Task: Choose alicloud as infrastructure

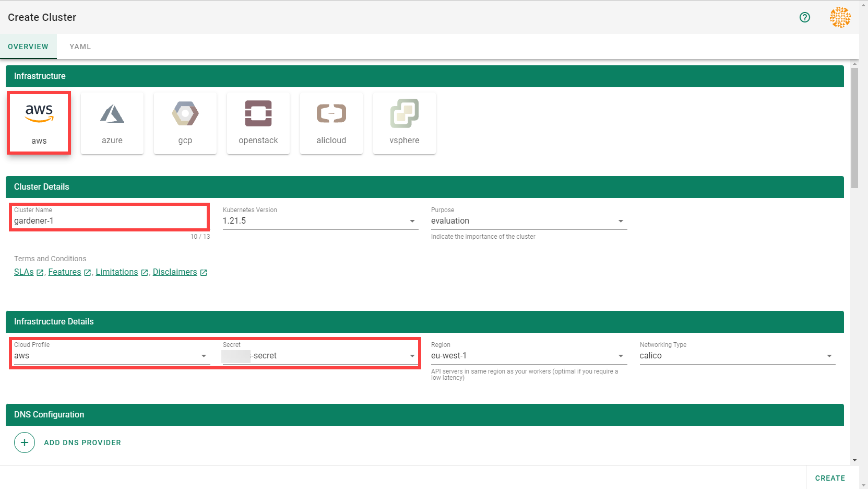Action: pos(331,123)
